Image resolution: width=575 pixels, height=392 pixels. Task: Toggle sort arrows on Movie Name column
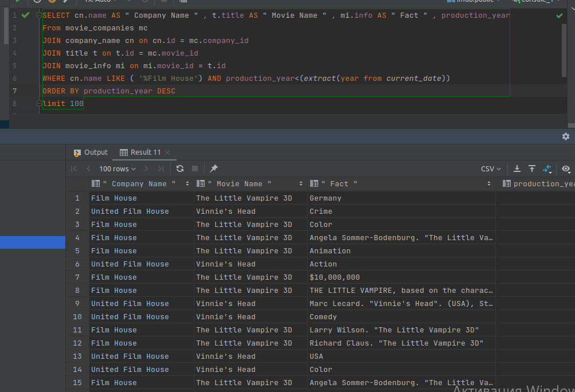(301, 184)
